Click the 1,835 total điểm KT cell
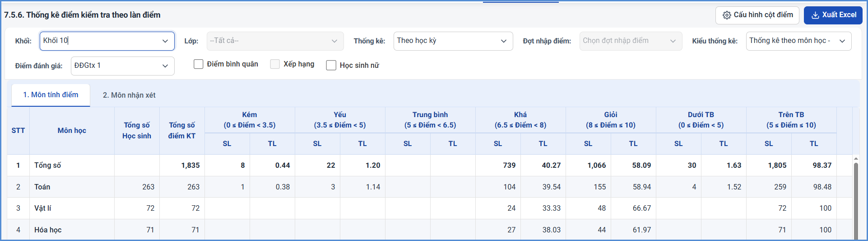The height and width of the screenshot is (241, 868). click(182, 165)
